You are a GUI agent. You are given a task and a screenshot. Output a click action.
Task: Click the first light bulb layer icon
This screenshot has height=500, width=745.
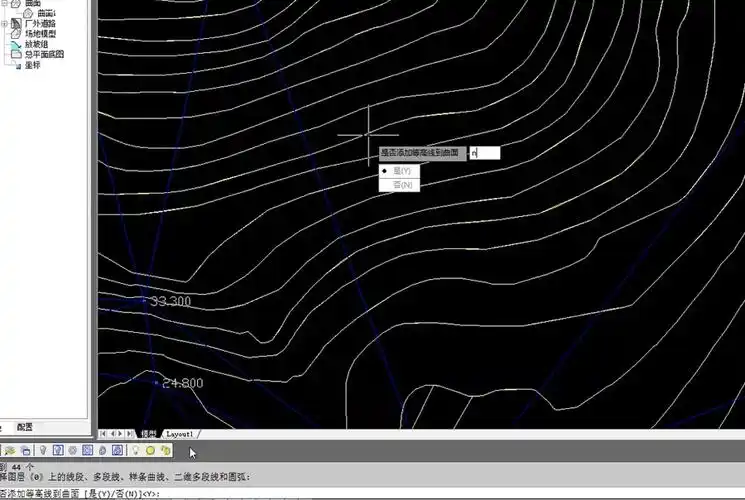tap(42, 451)
